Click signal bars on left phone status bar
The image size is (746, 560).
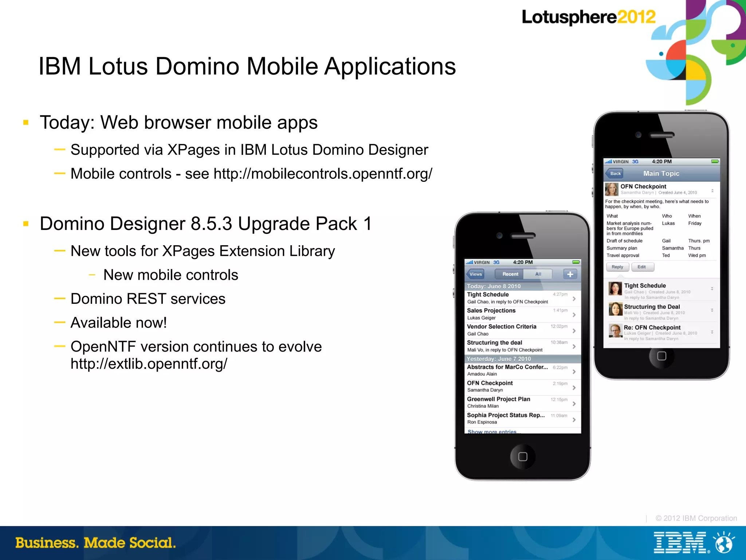470,262
